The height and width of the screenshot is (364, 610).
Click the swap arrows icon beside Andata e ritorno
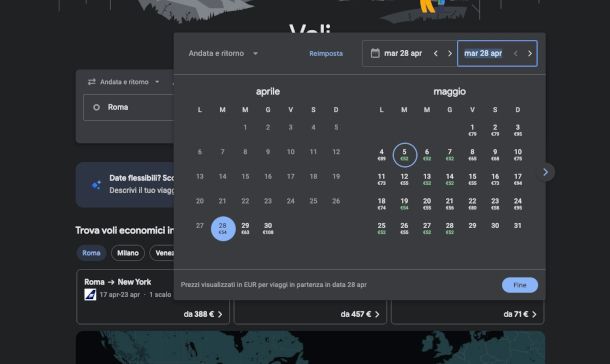coord(92,82)
